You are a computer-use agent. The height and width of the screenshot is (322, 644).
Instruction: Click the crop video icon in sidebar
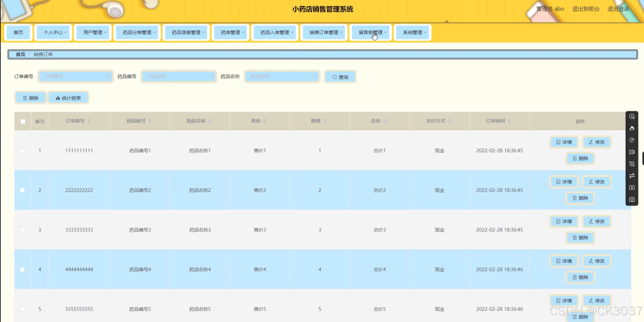coord(632,164)
